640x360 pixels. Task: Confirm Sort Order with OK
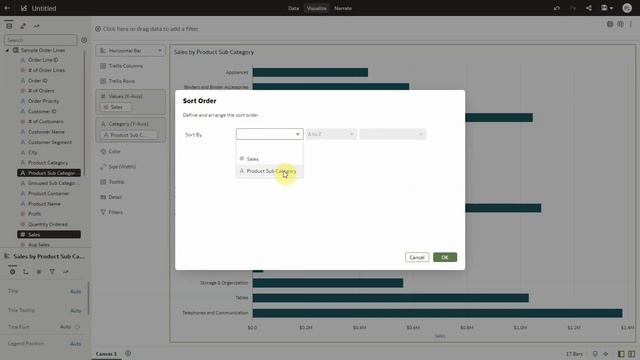445,258
